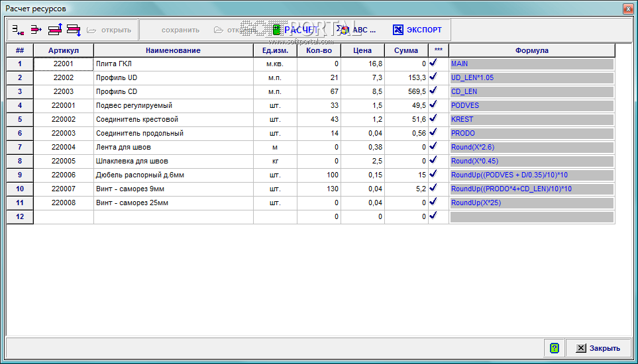
Task: Toggle checkmark in empty row 12
Action: (434, 215)
